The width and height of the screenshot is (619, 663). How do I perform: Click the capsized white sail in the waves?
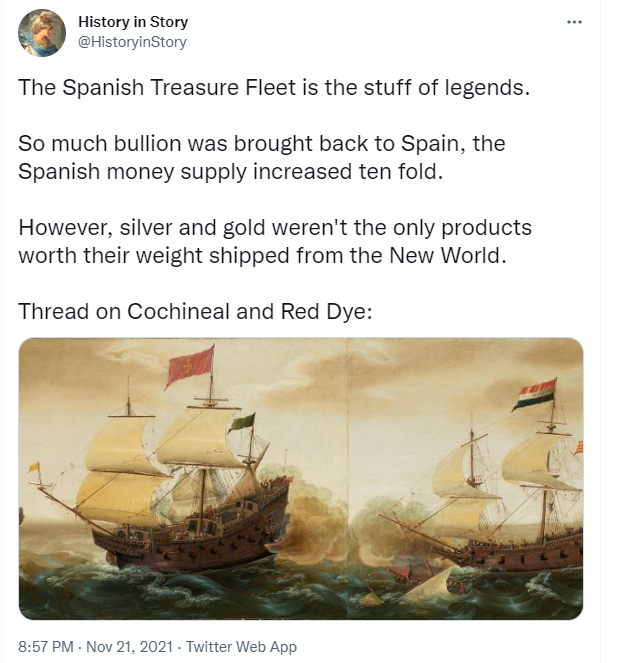pos(427,586)
